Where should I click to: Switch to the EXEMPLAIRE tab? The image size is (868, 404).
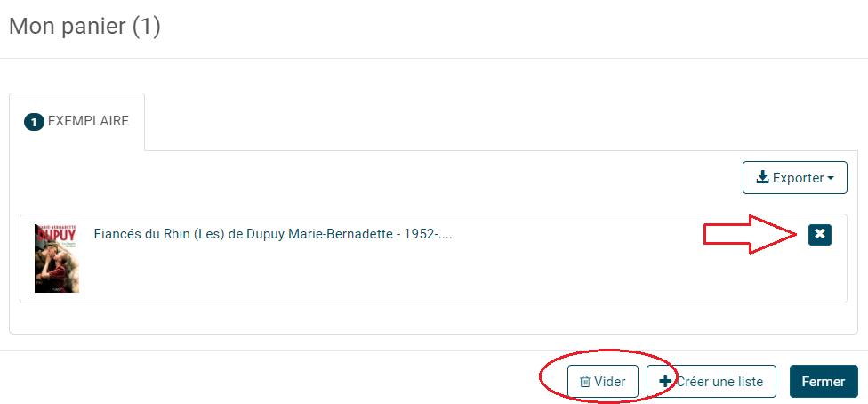pyautogui.click(x=77, y=121)
